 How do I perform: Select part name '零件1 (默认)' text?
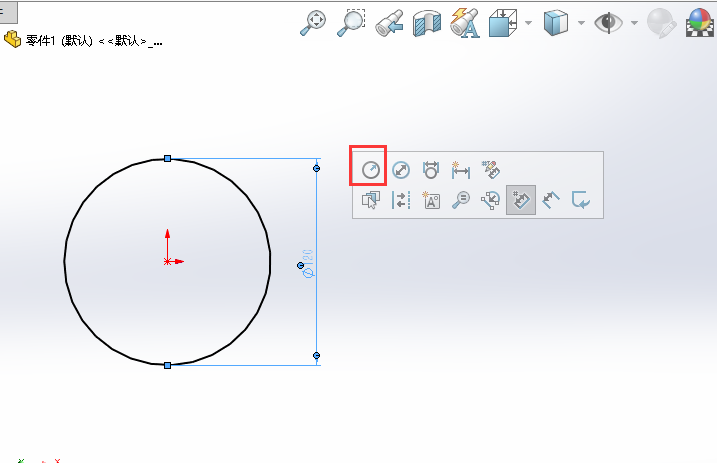point(59,41)
